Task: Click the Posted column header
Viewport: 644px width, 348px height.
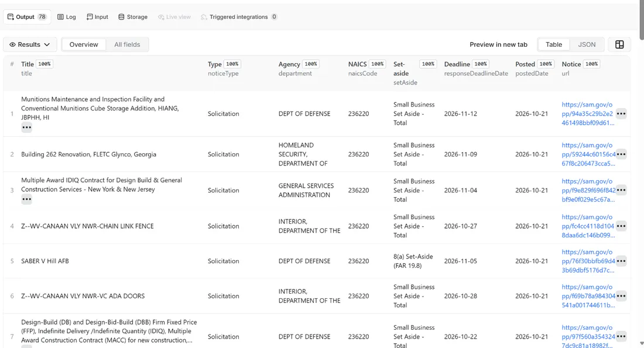Action: (x=525, y=64)
